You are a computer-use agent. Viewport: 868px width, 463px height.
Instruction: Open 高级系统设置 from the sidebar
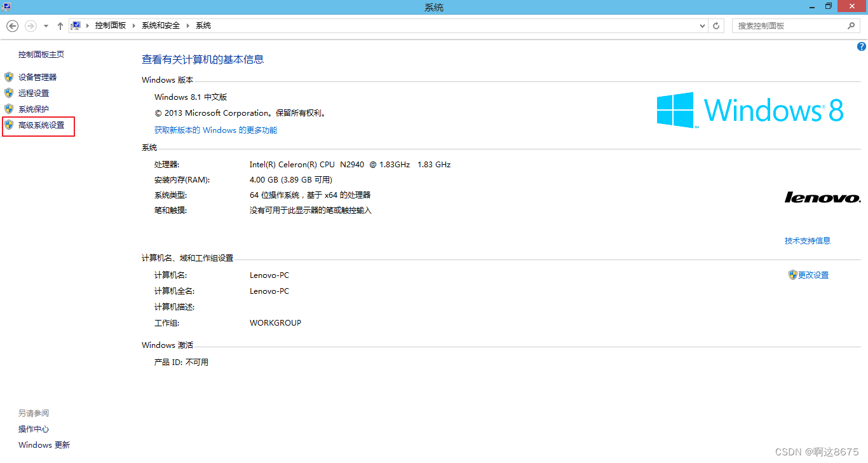click(x=41, y=125)
